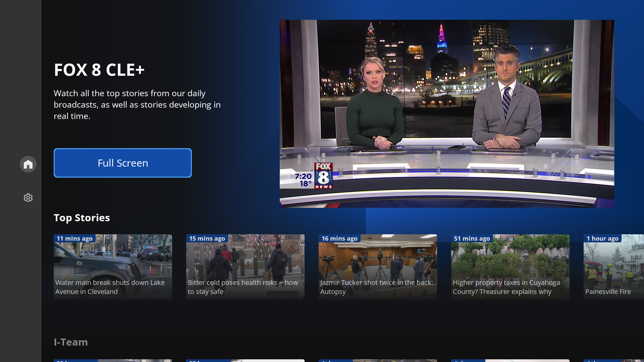644x362 pixels.
Task: Select the highlighted Home navigation circle
Action: 28,164
